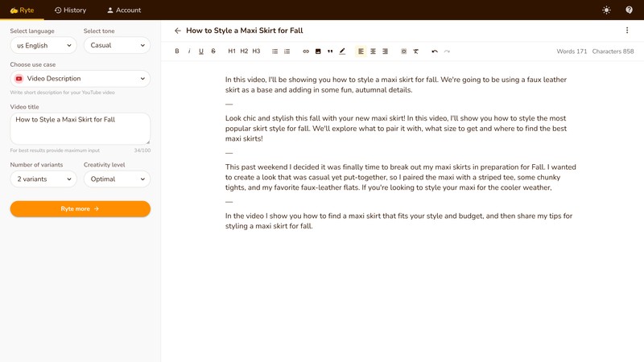The image size is (644, 362).
Task: Expand the Casual tone dropdown
Action: tap(117, 46)
